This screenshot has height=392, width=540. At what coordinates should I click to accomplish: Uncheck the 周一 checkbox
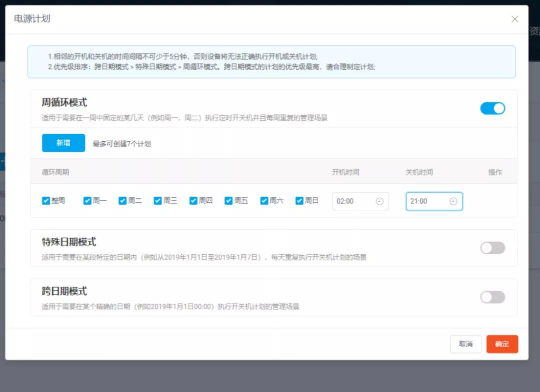point(87,201)
